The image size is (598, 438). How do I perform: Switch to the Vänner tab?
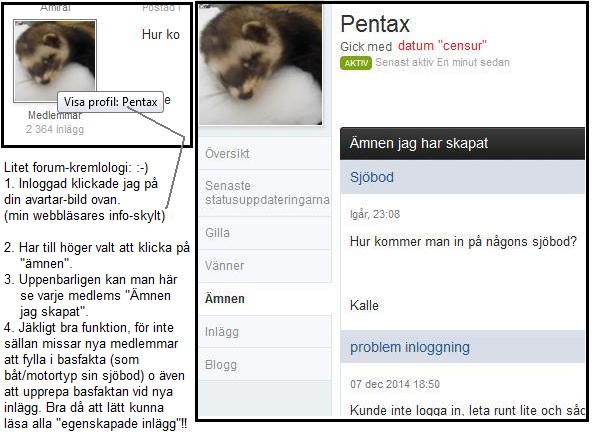(x=224, y=266)
